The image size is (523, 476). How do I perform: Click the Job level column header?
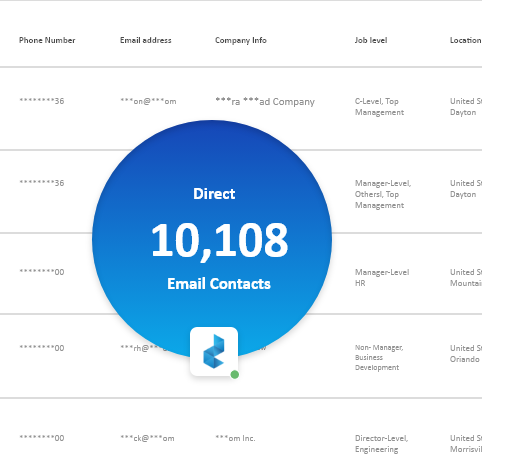coord(371,40)
